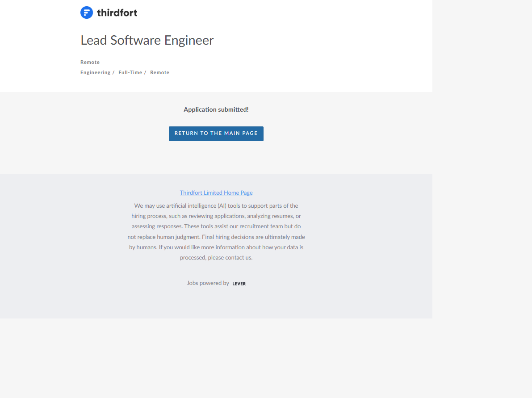Click the Jobs powered by text

click(208, 283)
